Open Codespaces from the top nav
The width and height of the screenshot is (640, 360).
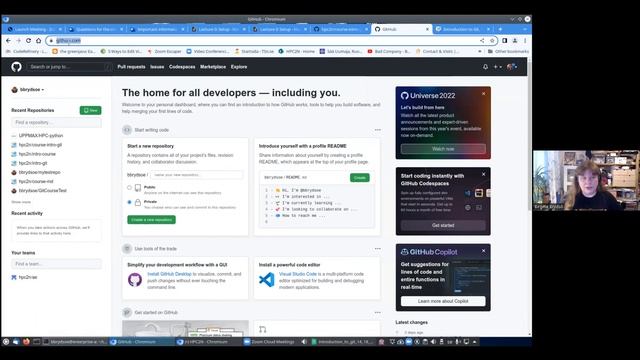point(182,67)
